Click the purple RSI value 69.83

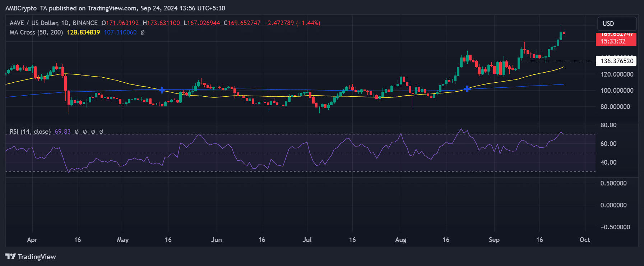(x=62, y=132)
